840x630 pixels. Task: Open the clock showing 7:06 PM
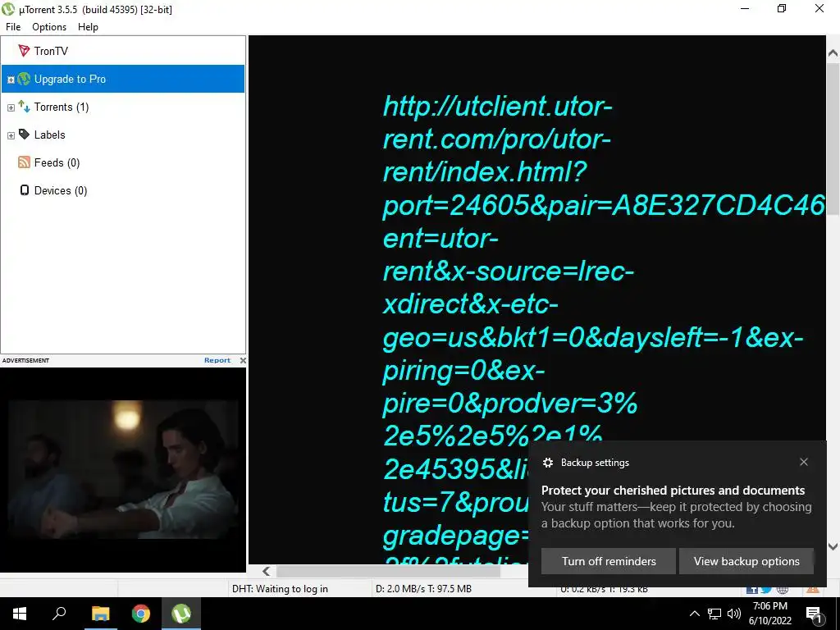click(769, 614)
